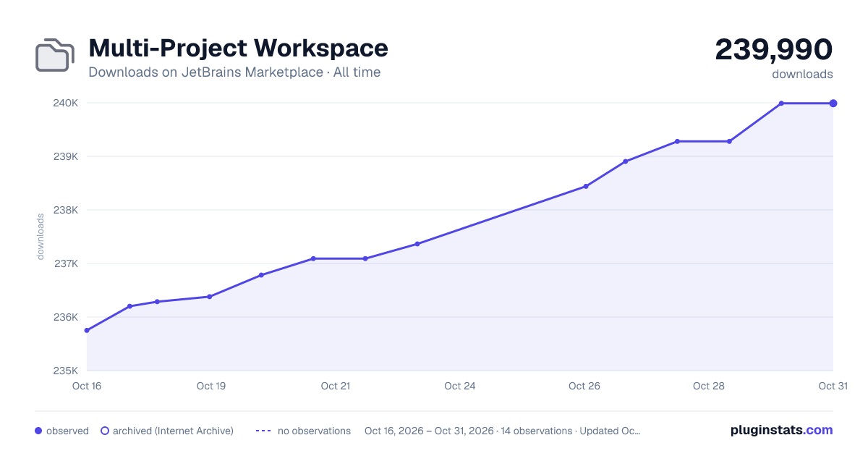The width and height of the screenshot is (868, 456).
Task: Click the 239K y-axis label
Action: (x=66, y=156)
